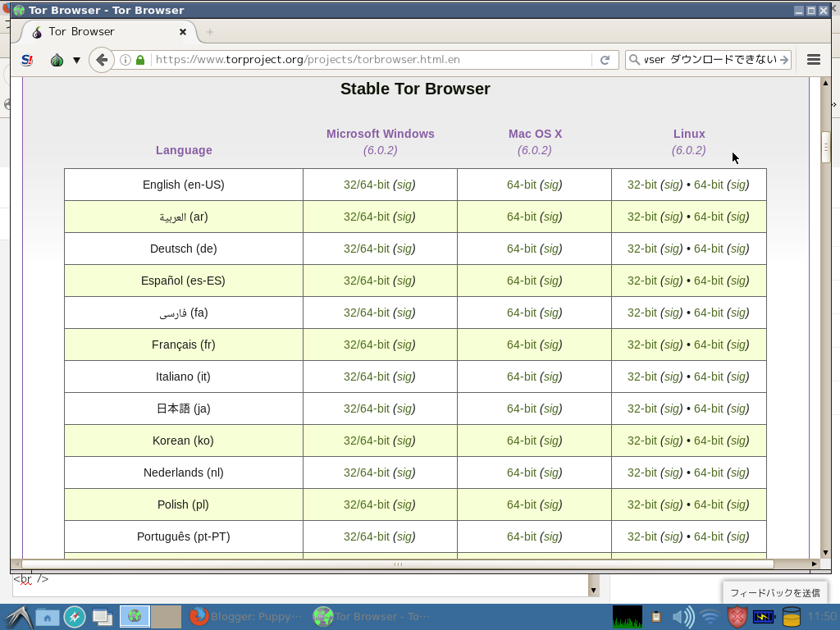Click the Linux column header
Image resolution: width=840 pixels, height=630 pixels.
pyautogui.click(x=689, y=134)
